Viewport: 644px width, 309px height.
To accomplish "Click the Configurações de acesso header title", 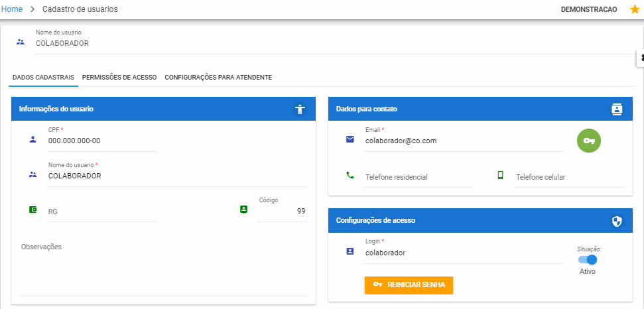I will tap(376, 220).
